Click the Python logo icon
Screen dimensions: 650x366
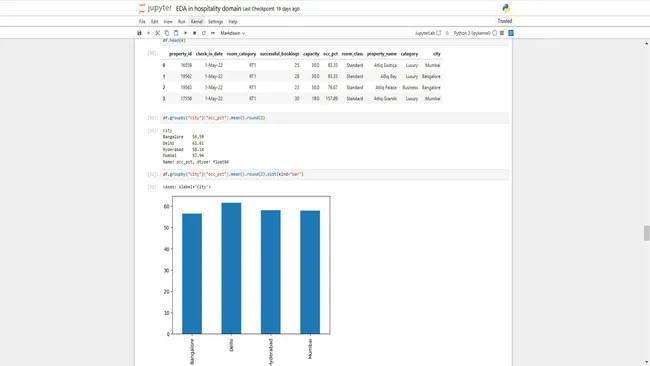[x=506, y=8]
